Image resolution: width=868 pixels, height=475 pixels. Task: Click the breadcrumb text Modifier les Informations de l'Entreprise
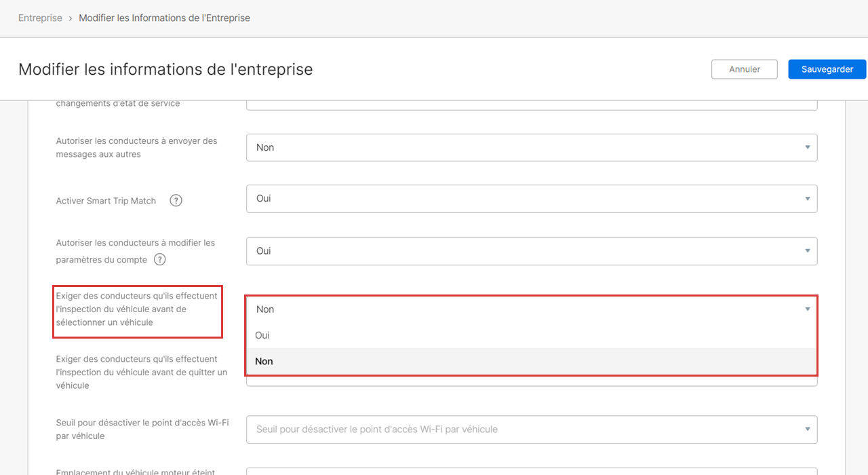click(x=165, y=18)
